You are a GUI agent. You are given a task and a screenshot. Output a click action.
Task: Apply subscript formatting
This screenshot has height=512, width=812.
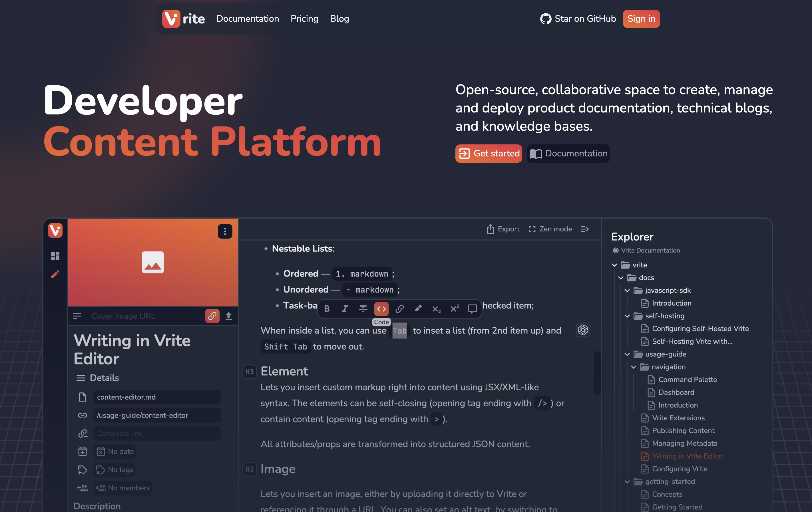click(436, 309)
